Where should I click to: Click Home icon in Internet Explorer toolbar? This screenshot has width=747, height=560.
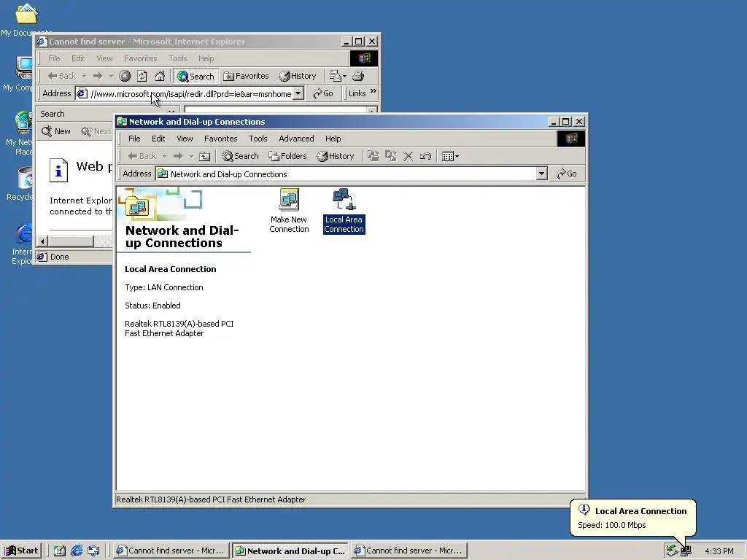pyautogui.click(x=160, y=76)
